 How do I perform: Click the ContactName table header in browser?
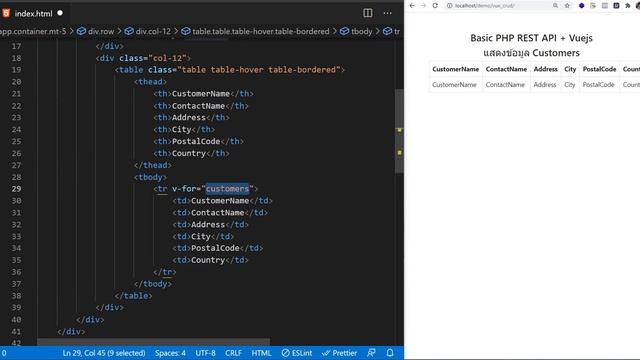(x=506, y=69)
